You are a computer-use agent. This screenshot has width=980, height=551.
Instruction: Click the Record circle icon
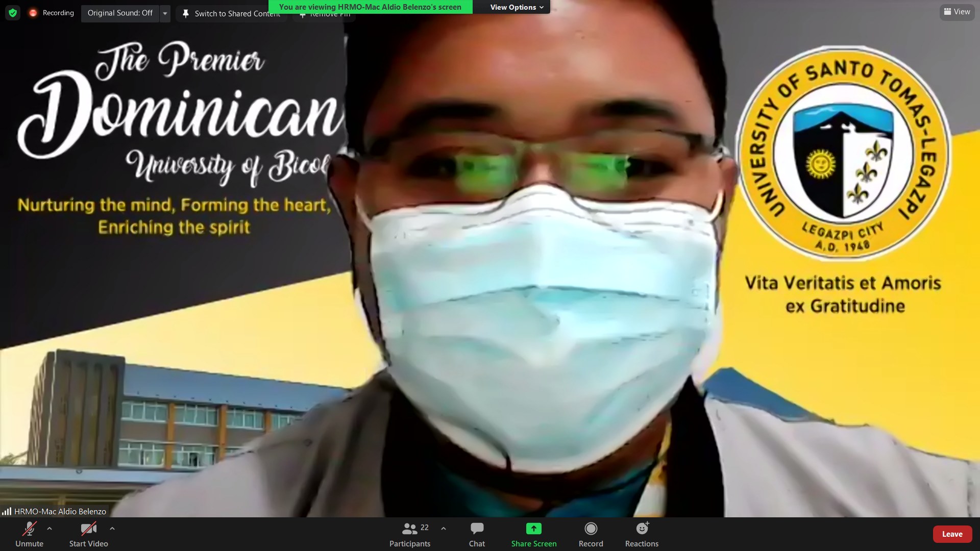[591, 529]
